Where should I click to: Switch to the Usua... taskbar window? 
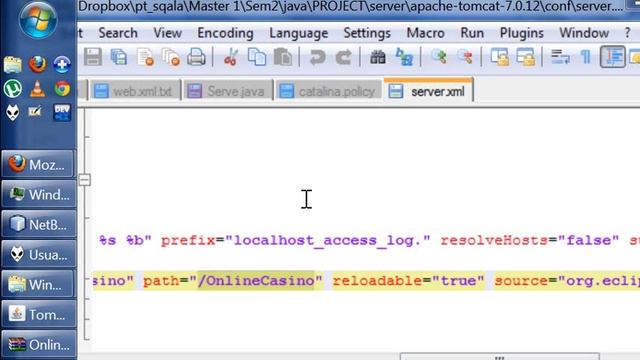38,255
